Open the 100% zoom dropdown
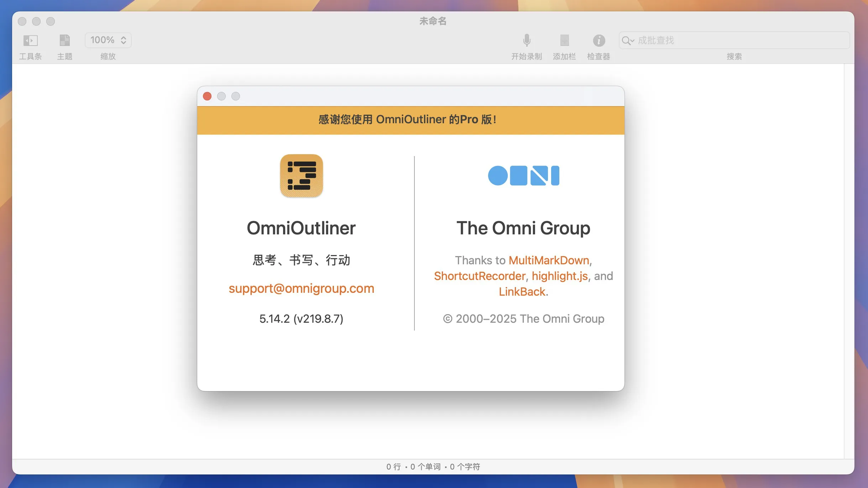The width and height of the screenshot is (868, 488). (x=108, y=40)
